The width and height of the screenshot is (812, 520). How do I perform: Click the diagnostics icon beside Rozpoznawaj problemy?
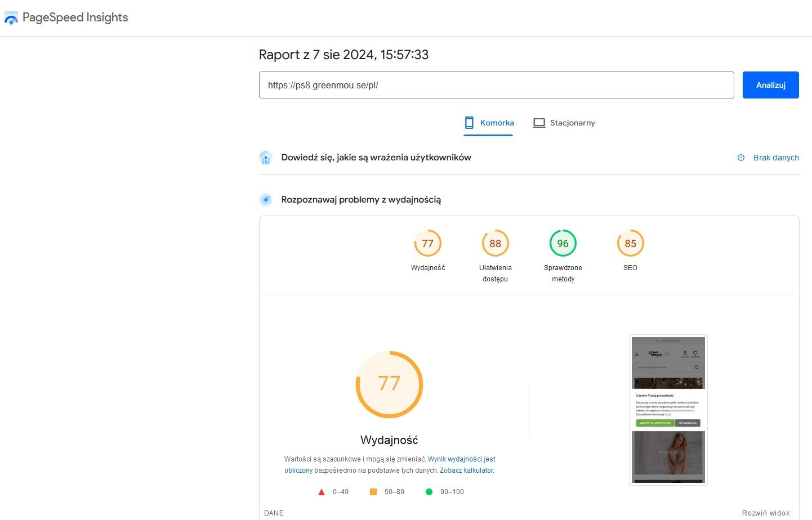coord(266,199)
